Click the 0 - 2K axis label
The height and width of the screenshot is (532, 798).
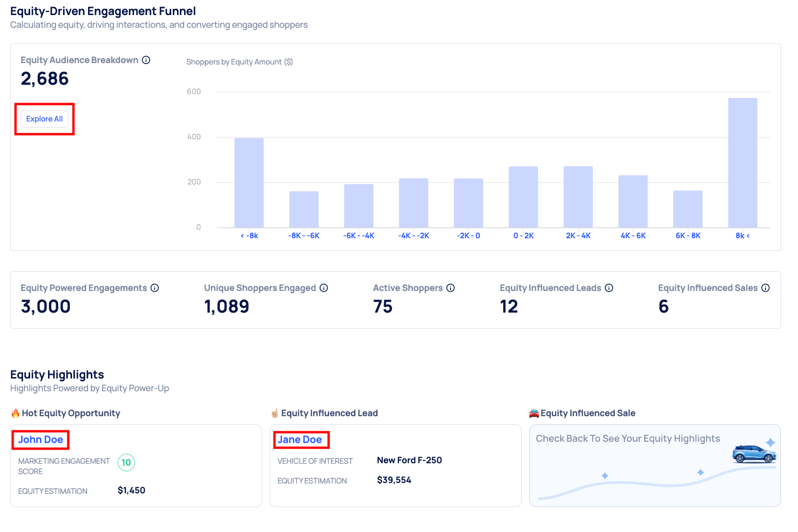click(x=524, y=235)
